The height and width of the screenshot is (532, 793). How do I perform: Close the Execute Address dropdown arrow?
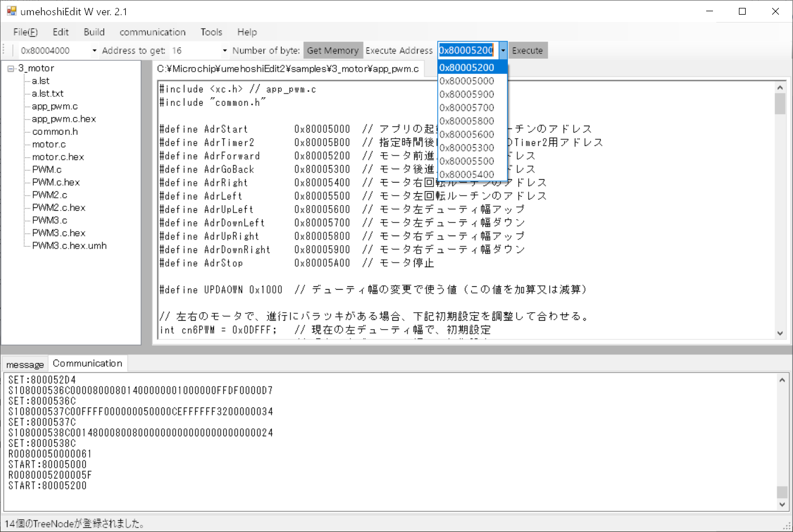pos(503,50)
